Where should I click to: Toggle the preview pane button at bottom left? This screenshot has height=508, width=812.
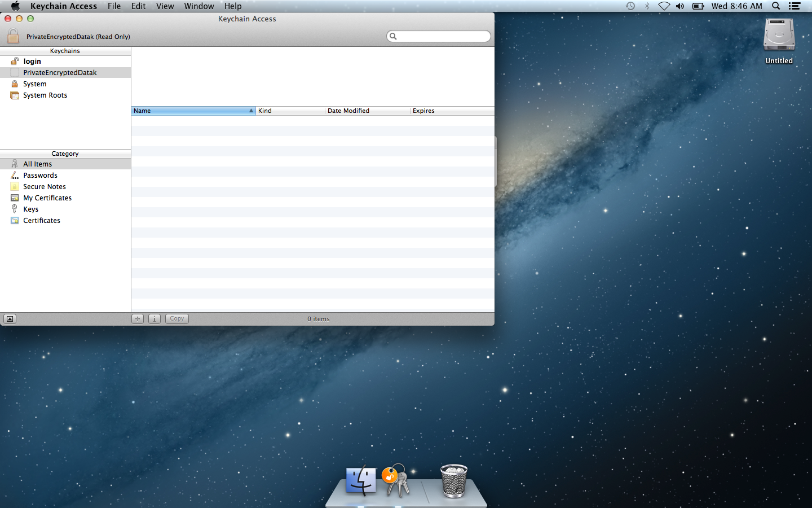coord(10,319)
